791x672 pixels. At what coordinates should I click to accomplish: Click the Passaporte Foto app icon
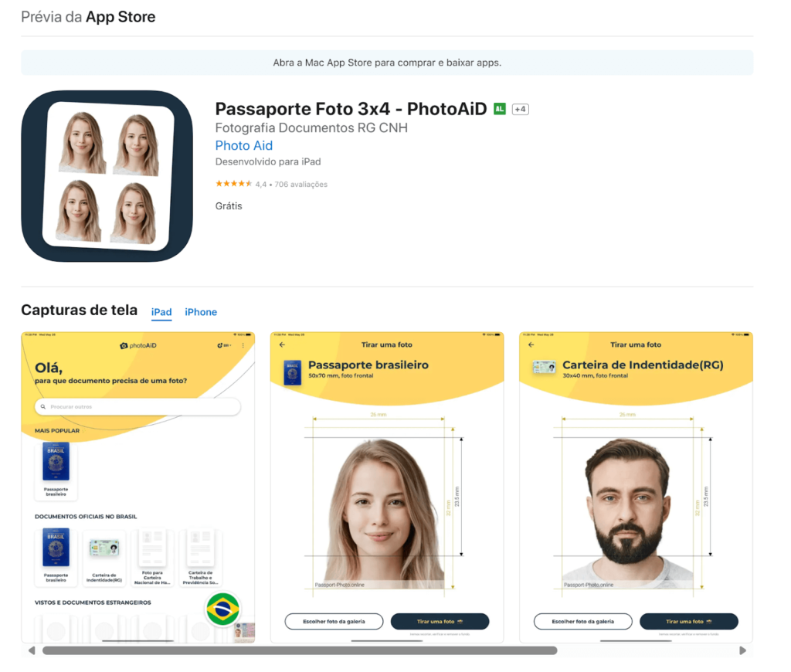click(x=107, y=176)
